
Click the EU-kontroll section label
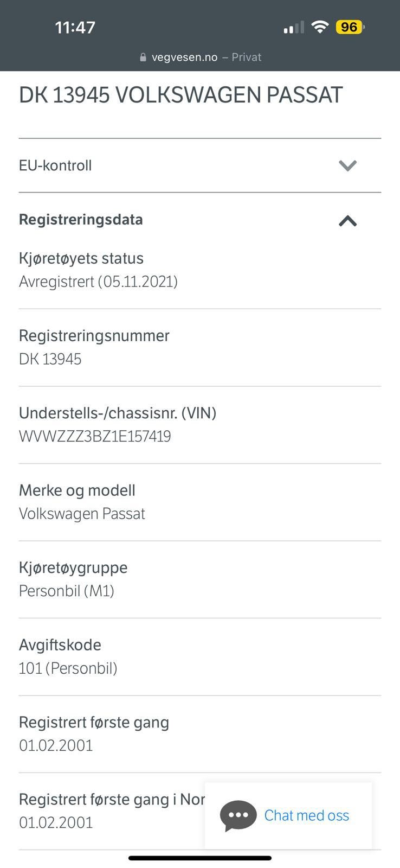55,165
